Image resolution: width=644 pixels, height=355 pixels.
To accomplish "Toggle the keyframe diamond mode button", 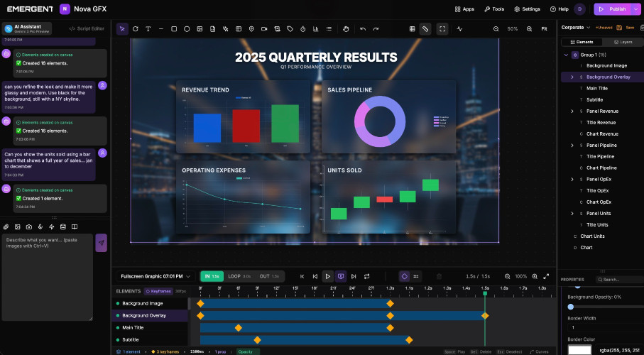I will [x=405, y=276].
